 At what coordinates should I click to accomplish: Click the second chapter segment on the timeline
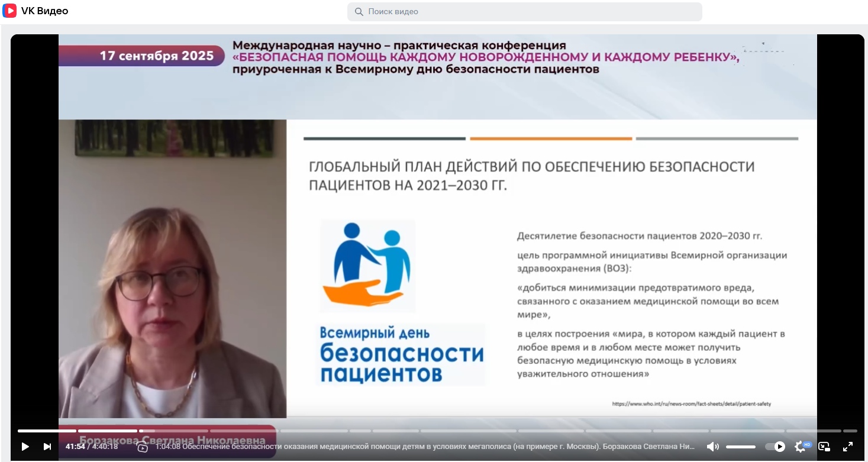pos(108,431)
